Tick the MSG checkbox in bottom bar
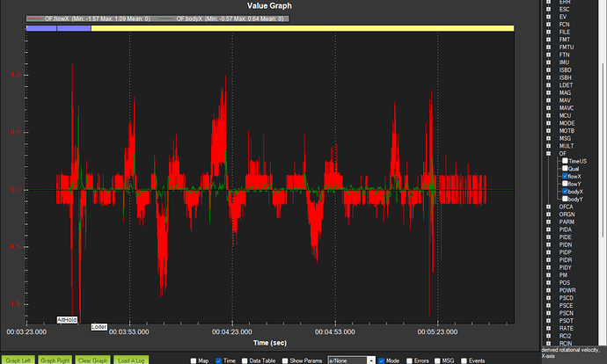The width and height of the screenshot is (607, 364). pyautogui.click(x=437, y=360)
